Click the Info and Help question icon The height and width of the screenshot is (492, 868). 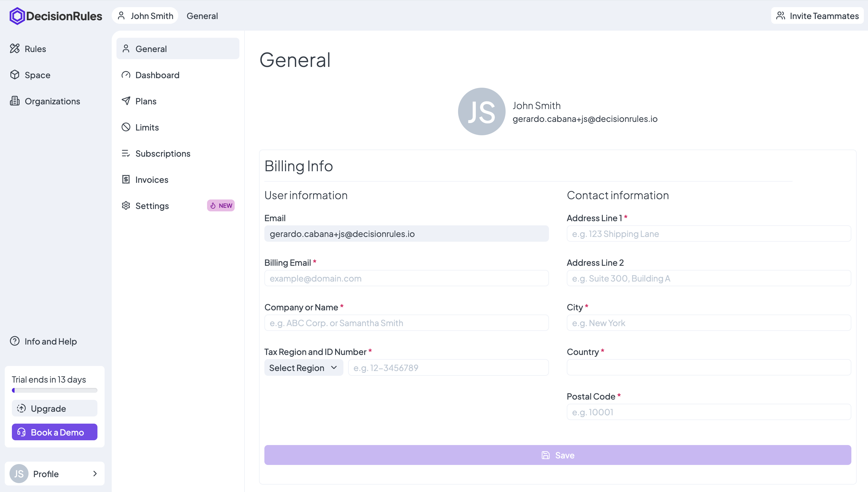[x=15, y=341]
